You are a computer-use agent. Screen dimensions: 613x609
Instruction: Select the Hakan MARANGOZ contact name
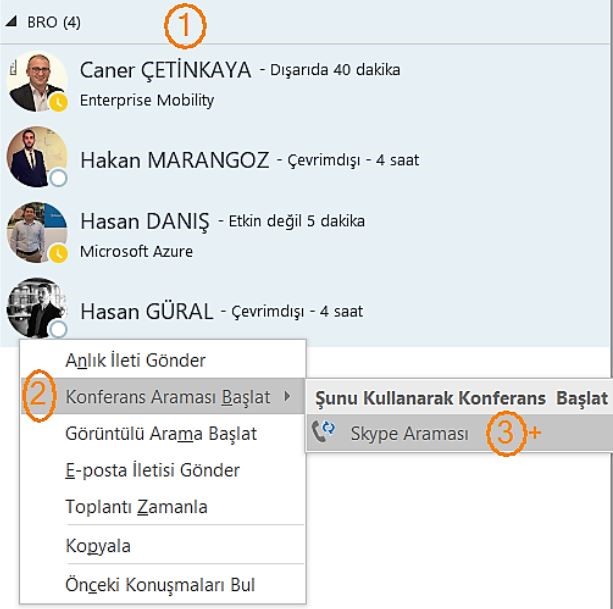(x=175, y=160)
